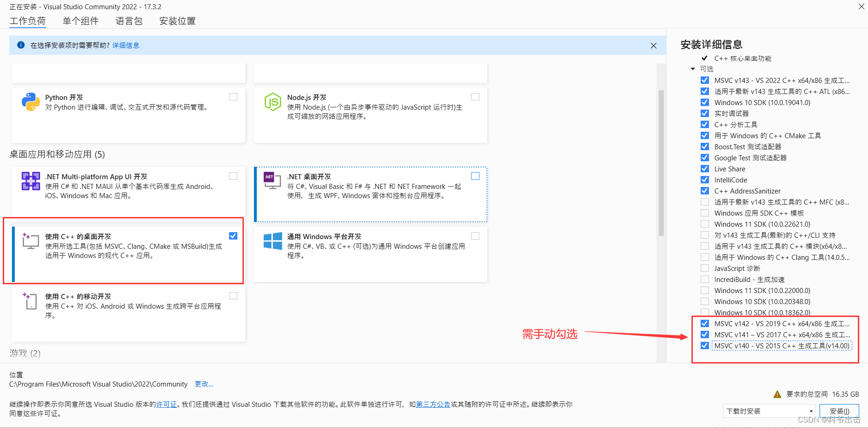
Task: Click the C++ mobile development phone icon
Action: point(30,301)
